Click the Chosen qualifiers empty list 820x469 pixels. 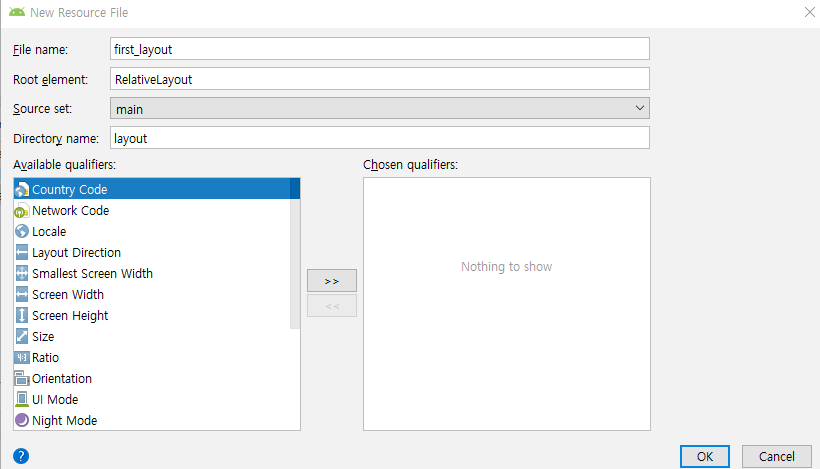[x=507, y=304]
